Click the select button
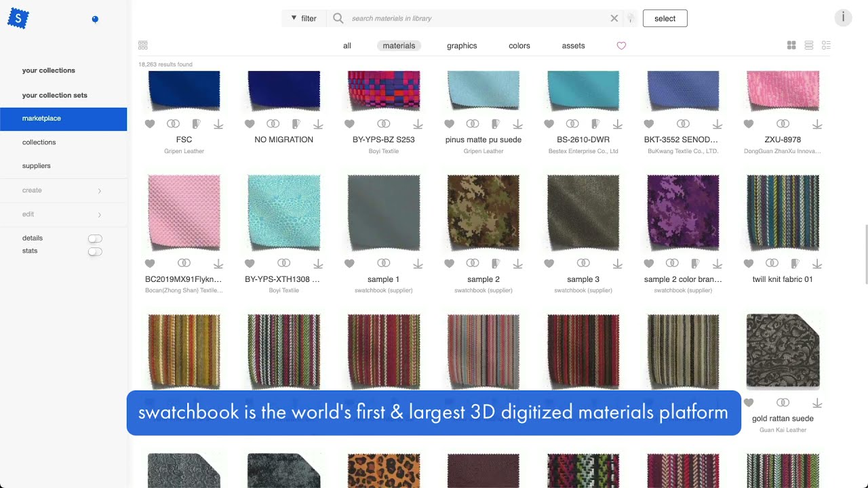Viewport: 868px width, 488px height. coord(665,18)
